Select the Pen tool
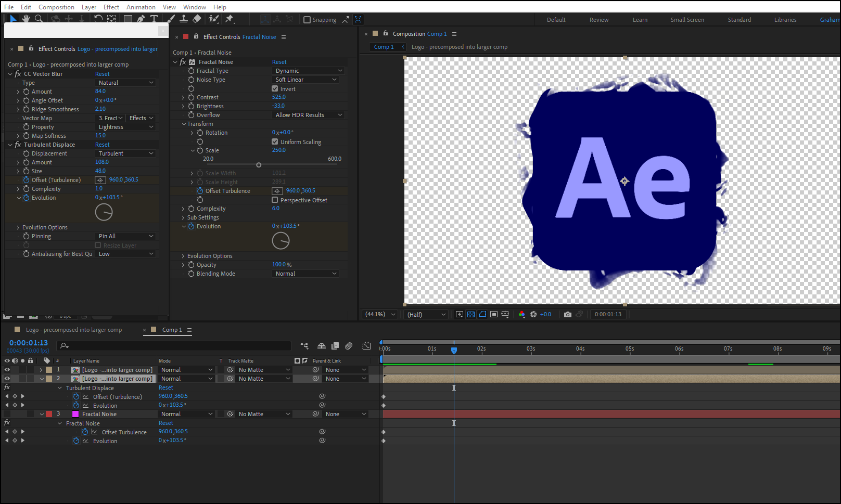This screenshot has width=841, height=504. click(141, 19)
